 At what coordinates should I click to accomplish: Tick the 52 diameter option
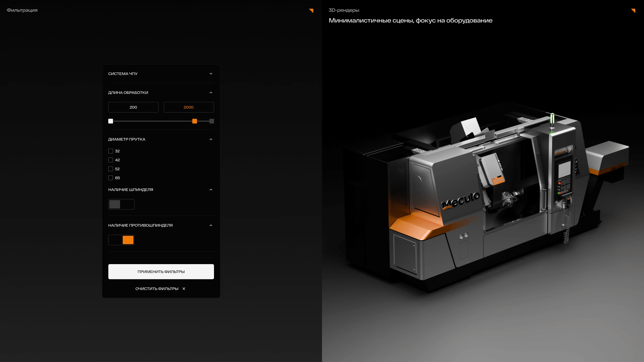pos(110,169)
